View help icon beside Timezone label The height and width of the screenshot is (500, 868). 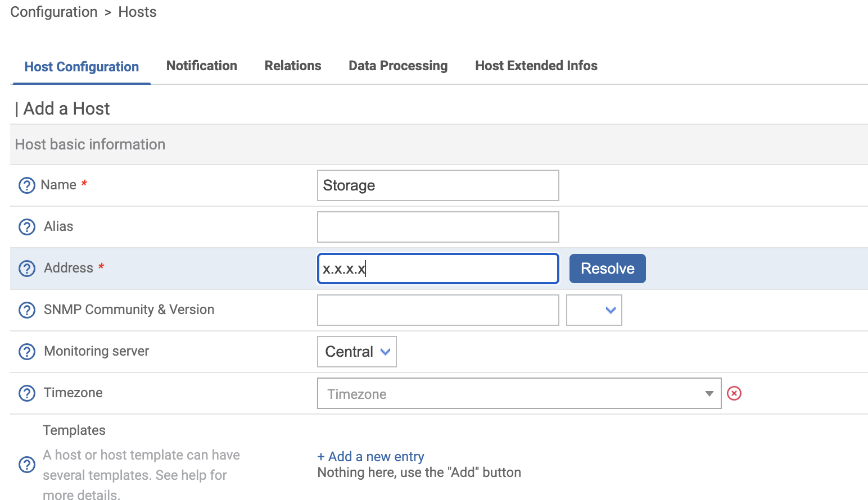pyautogui.click(x=26, y=393)
